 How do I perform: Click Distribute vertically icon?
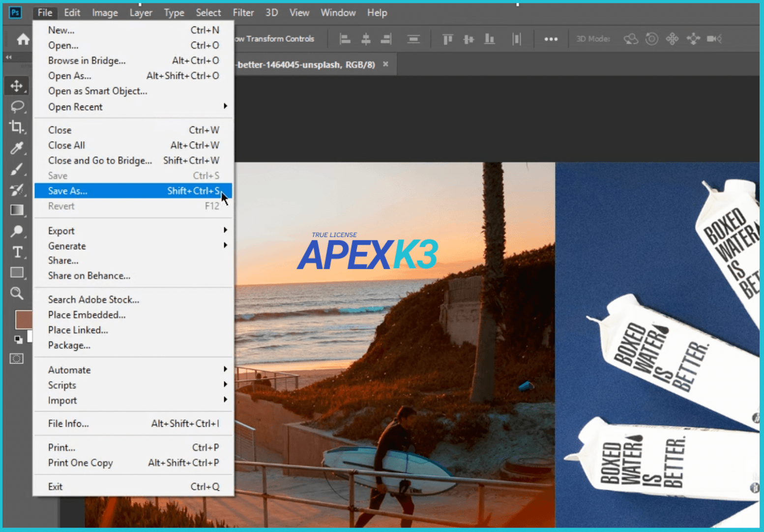click(x=413, y=39)
